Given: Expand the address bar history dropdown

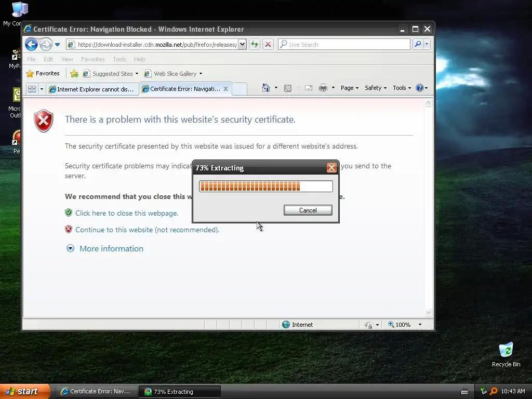Looking at the screenshot, I should 242,45.
